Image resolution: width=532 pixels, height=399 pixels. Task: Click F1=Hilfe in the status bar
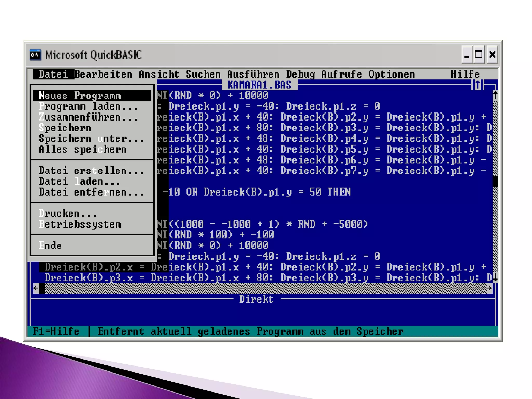point(56,331)
